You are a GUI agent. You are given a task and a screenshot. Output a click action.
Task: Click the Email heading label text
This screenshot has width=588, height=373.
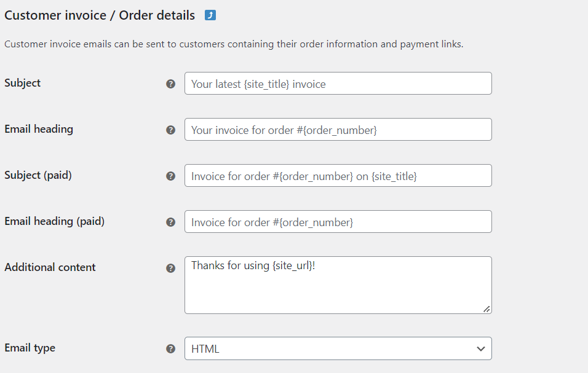(x=39, y=129)
